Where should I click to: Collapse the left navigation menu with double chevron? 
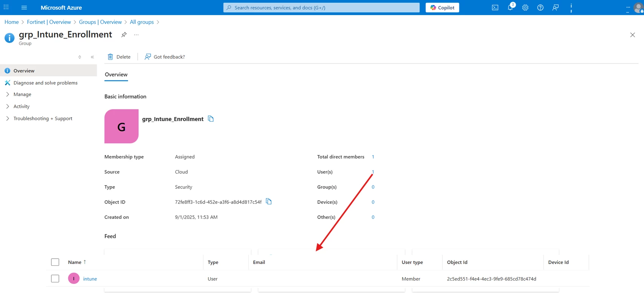tap(92, 57)
